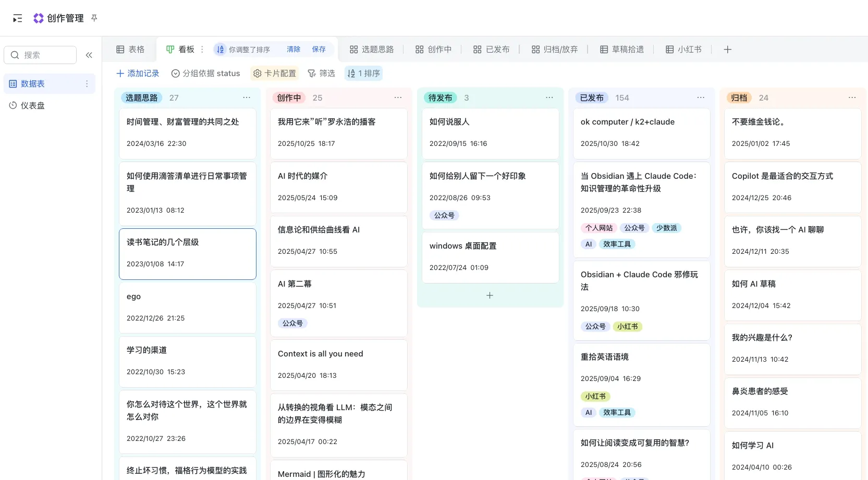
Task: Open the 仪表盘 dashboard in the sidebar
Action: (32, 106)
